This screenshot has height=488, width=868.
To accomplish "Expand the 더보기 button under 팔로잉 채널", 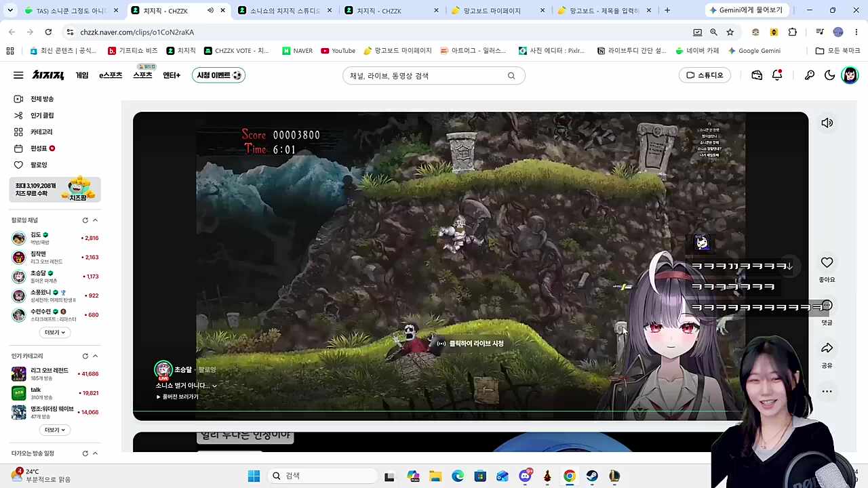I will point(55,332).
